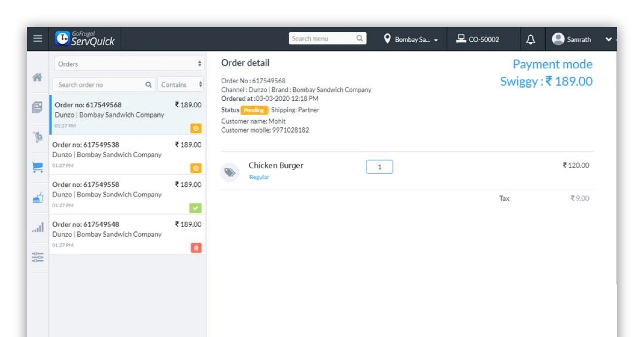Click ₹189.00 on order 617549538
The image size is (644, 337).
(x=188, y=145)
